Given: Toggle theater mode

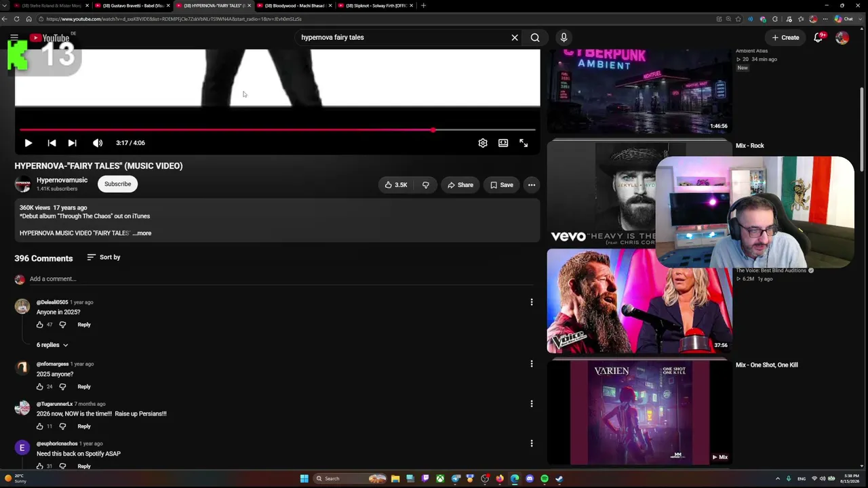Looking at the screenshot, I should 503,143.
